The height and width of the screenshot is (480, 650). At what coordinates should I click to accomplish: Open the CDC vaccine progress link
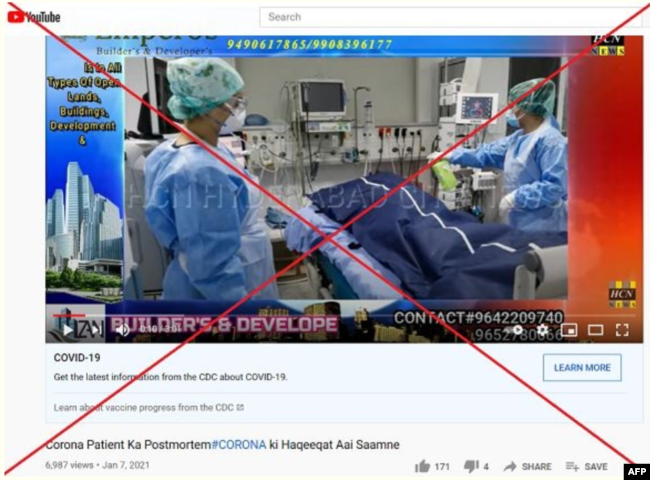point(148,408)
